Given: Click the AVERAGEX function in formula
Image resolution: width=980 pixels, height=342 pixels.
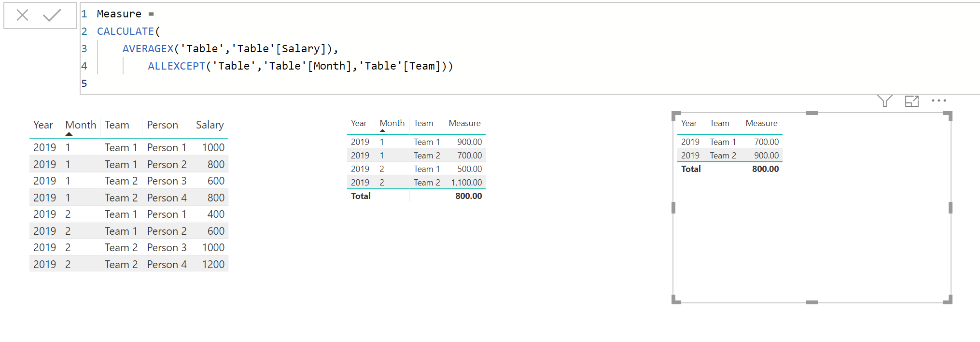Looking at the screenshot, I should click(148, 49).
